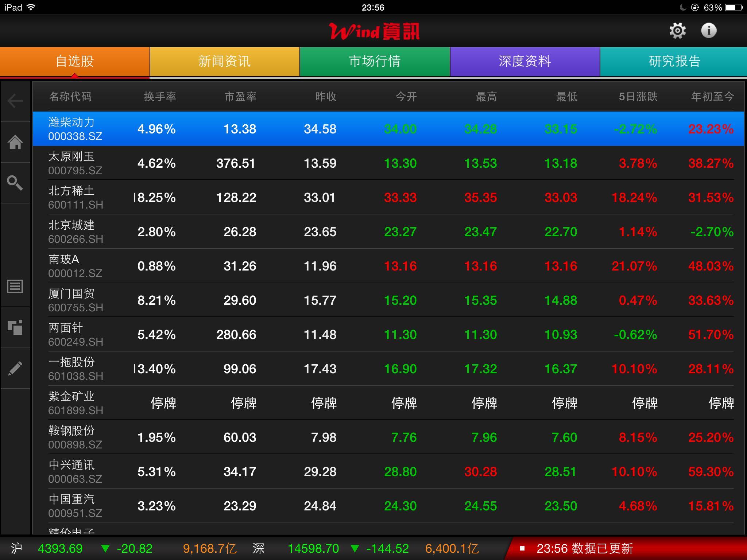Open the 研究报告 tab

click(674, 61)
